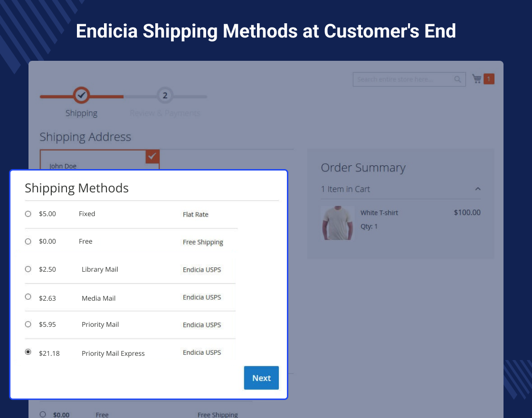Image resolution: width=532 pixels, height=418 pixels.
Task: Select the John Doe address card
Action: pos(99,160)
